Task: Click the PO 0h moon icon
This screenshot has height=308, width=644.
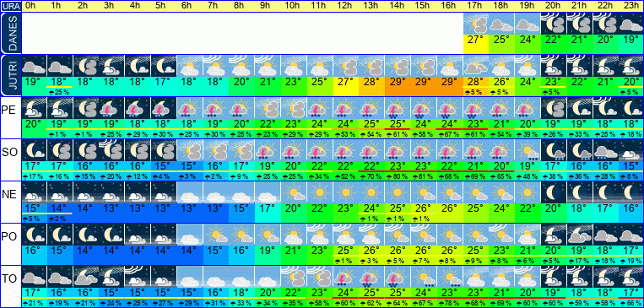Action: coord(34,234)
